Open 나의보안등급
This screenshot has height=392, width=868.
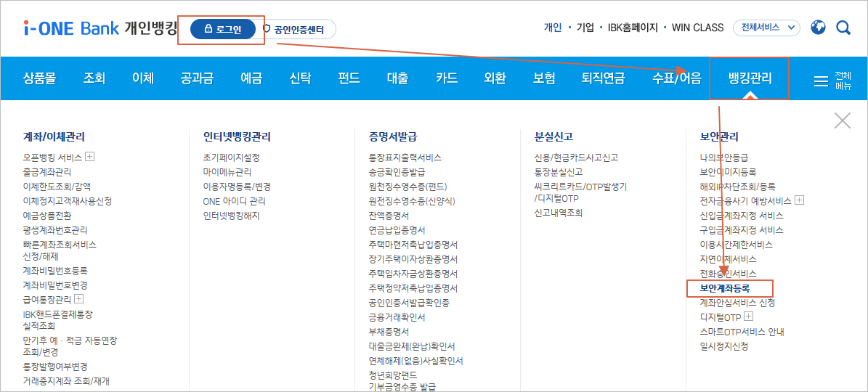(x=724, y=158)
